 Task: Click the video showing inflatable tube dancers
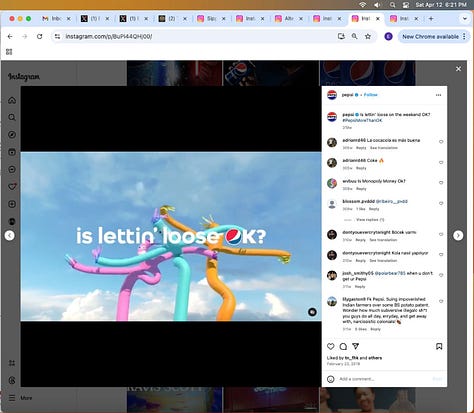click(x=171, y=236)
